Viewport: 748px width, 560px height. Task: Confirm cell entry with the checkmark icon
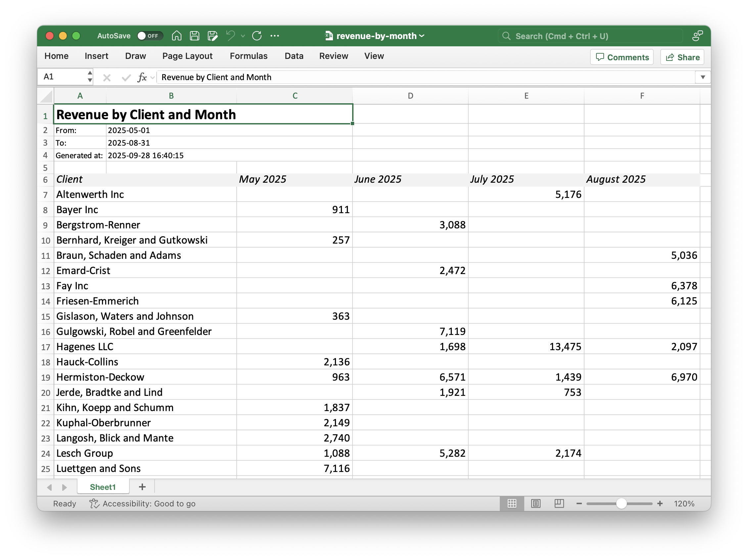pos(125,77)
